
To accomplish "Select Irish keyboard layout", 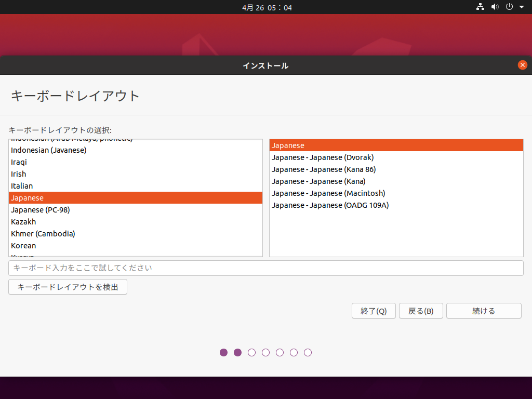I will point(136,174).
